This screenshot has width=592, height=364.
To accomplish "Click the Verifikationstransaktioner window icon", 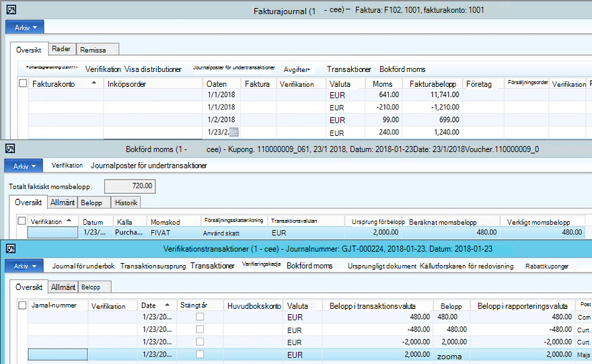I will [11, 248].
